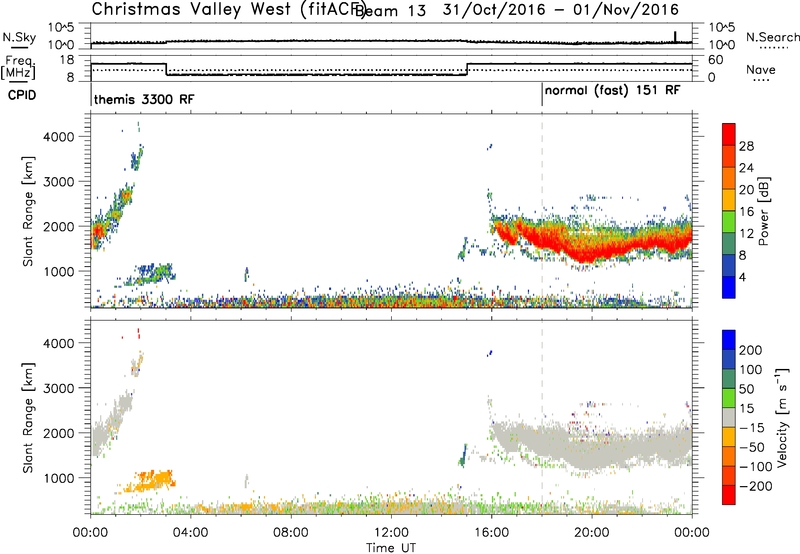
Task: Click the power panel 'Slant Range [km]' label
Action: (x=28, y=211)
